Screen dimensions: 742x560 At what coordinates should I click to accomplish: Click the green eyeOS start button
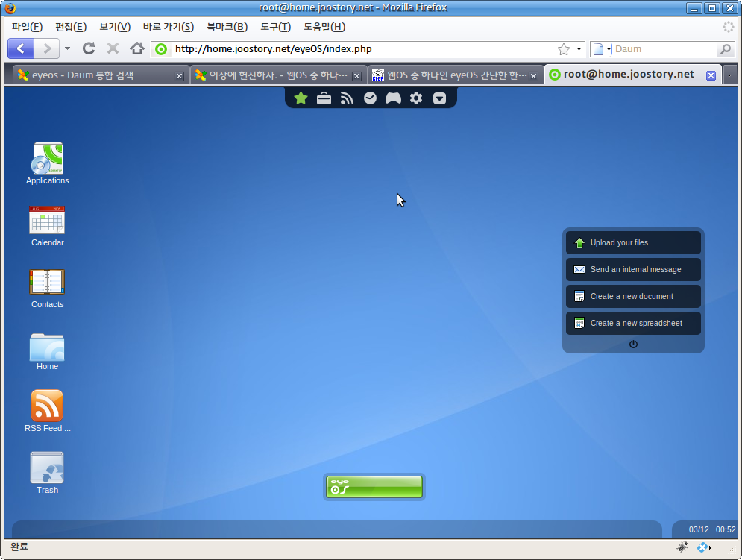(x=374, y=487)
